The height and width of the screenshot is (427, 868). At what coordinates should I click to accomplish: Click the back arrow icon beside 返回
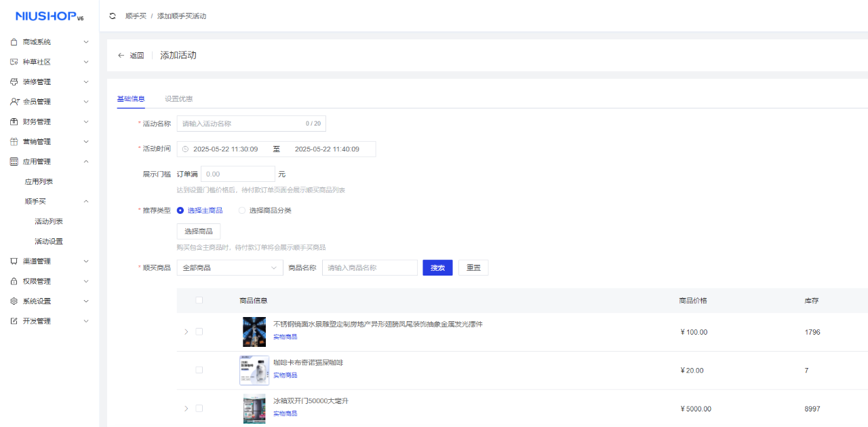point(121,56)
